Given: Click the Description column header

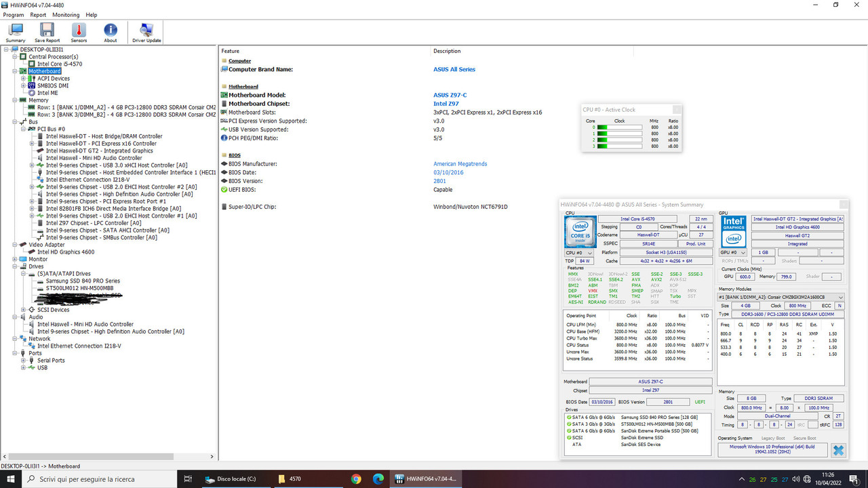Looking at the screenshot, I should pyautogui.click(x=447, y=51).
